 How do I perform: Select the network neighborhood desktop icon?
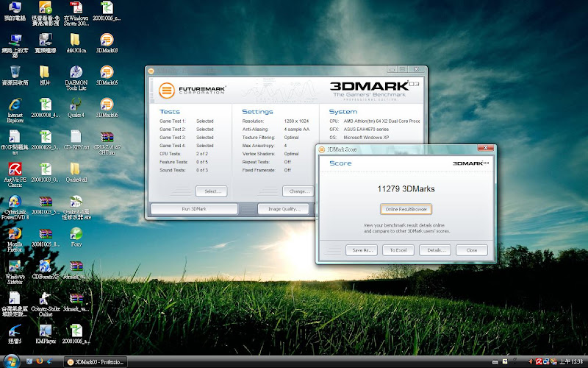tap(15, 45)
